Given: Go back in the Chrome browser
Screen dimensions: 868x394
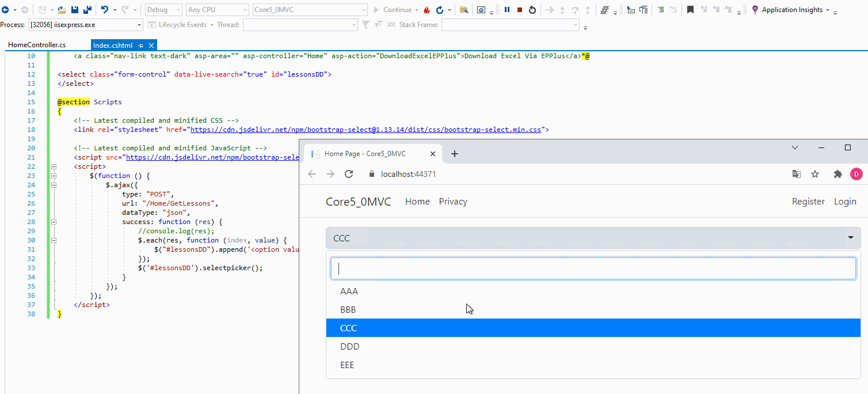Looking at the screenshot, I should [x=312, y=174].
